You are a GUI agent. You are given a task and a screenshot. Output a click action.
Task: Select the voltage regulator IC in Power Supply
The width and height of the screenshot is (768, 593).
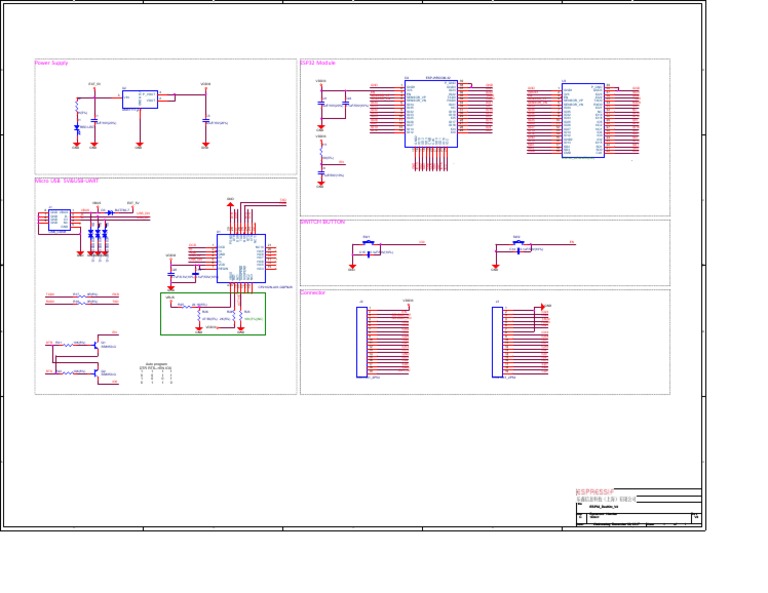139,98
